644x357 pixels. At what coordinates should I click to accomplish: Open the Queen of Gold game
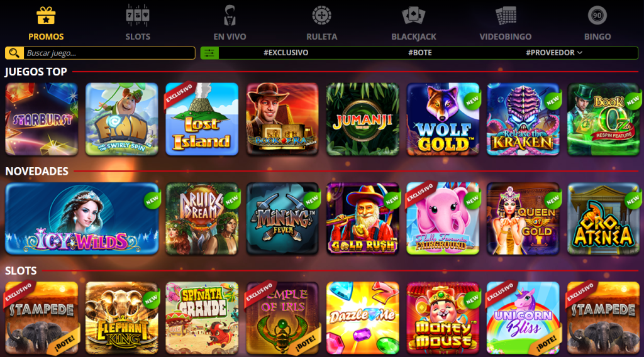[x=523, y=219]
